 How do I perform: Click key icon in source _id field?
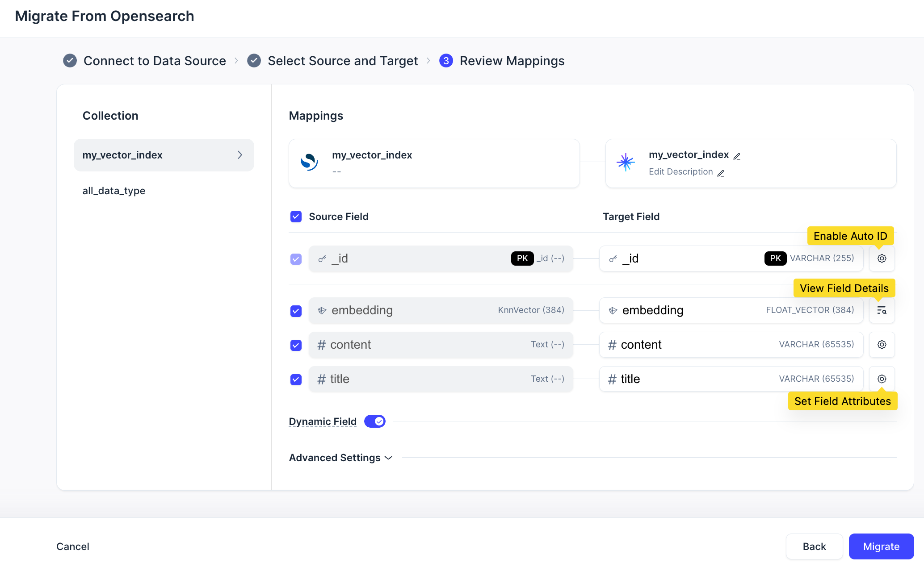[x=322, y=258]
